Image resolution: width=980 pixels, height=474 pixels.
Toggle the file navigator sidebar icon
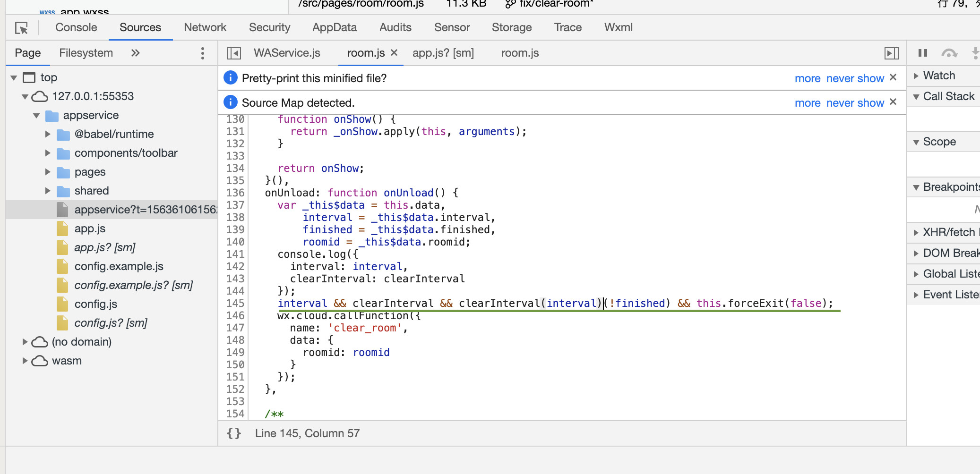click(234, 53)
